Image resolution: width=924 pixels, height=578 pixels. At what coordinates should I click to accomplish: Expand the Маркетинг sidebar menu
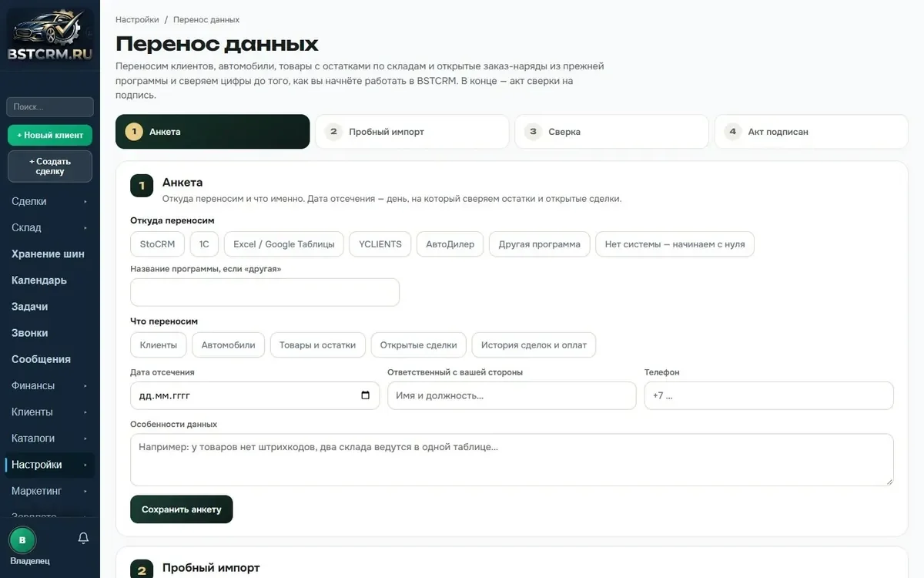click(x=49, y=491)
